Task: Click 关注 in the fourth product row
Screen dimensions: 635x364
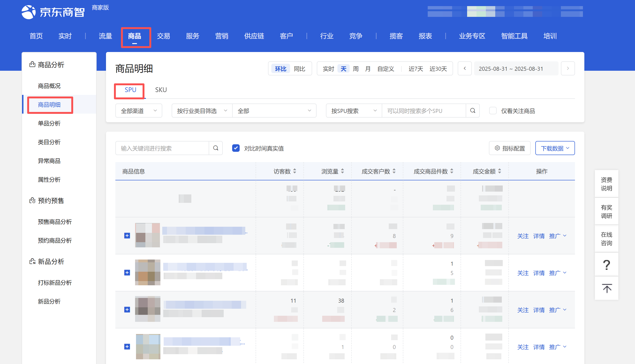Action: pyautogui.click(x=523, y=347)
